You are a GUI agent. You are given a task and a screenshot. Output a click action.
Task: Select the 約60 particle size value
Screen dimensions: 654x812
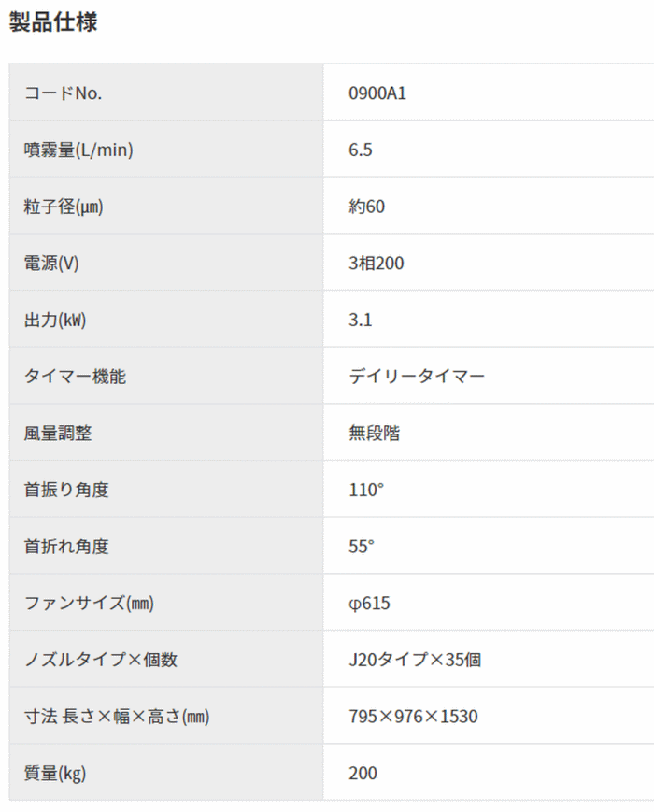click(366, 207)
